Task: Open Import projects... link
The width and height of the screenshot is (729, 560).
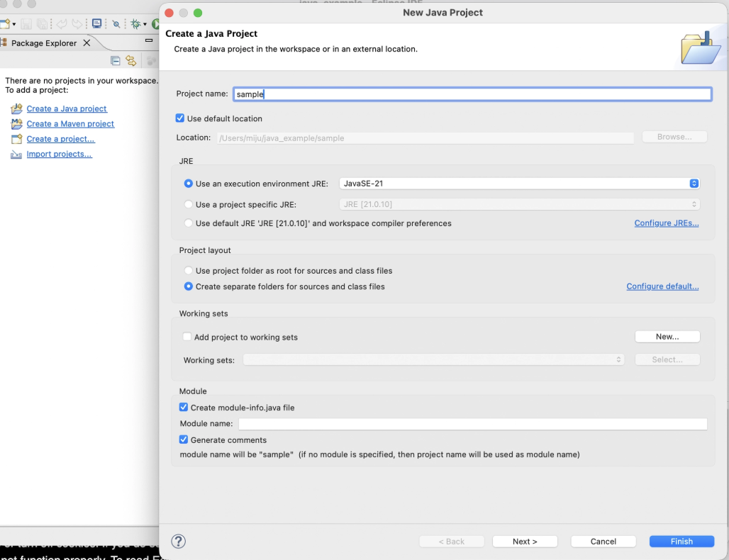Action: pos(59,154)
